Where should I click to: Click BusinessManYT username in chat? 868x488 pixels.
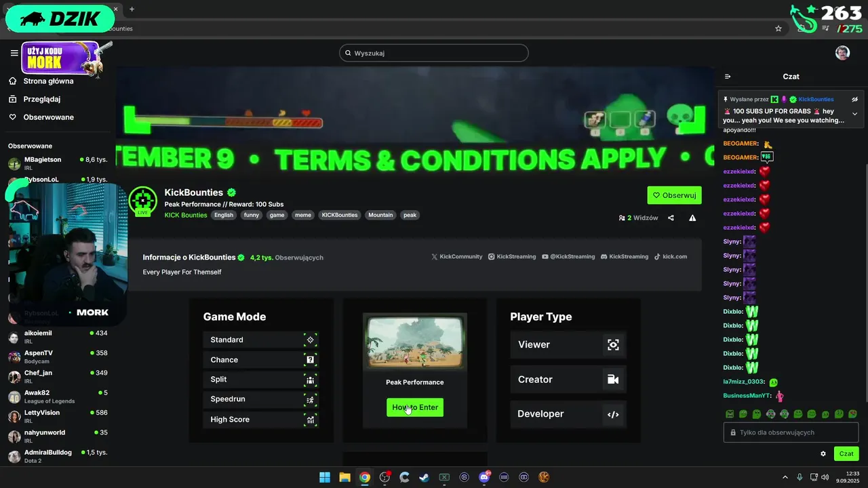coord(747,396)
